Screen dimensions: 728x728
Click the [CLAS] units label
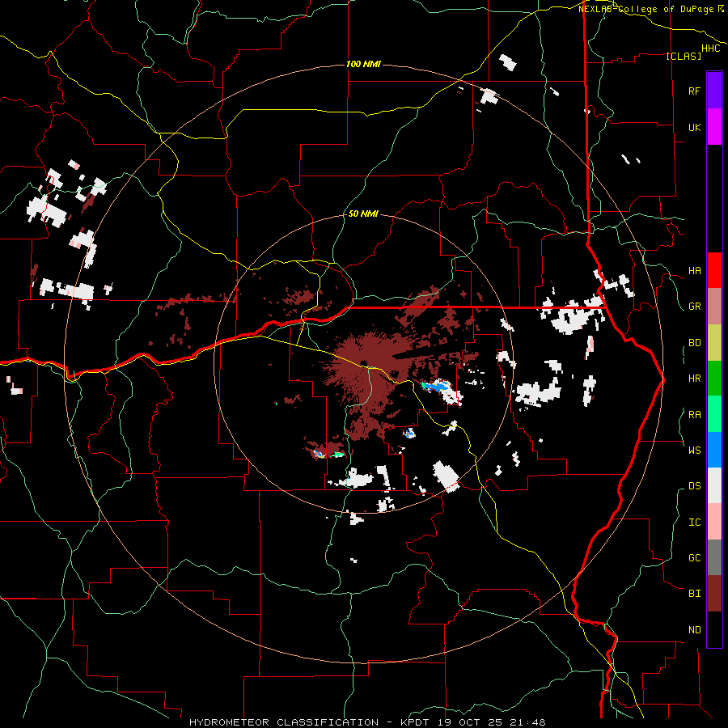684,56
